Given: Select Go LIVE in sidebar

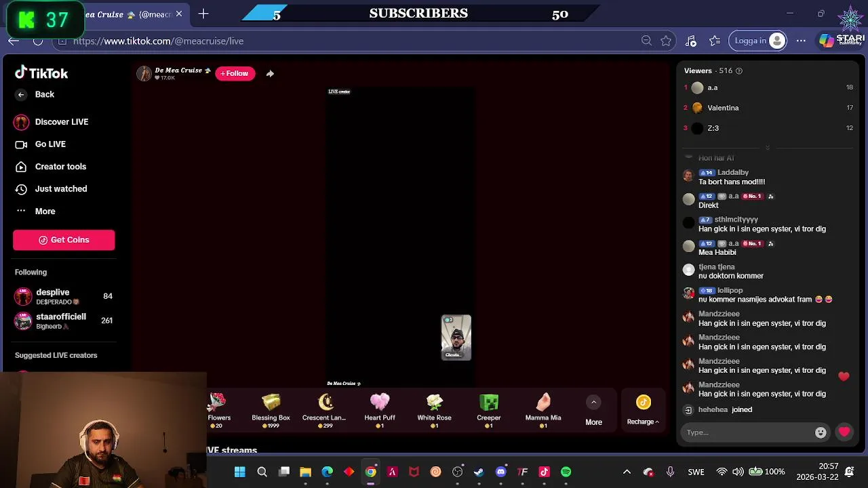Looking at the screenshot, I should (x=41, y=144).
